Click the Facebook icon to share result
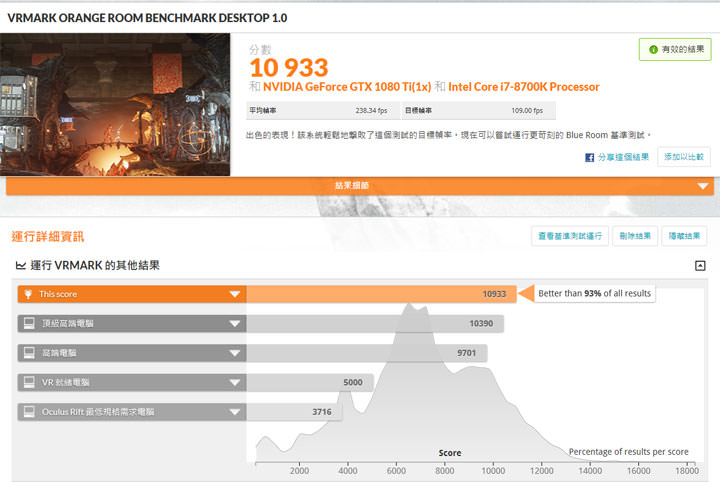The height and width of the screenshot is (483, 720). click(x=591, y=157)
